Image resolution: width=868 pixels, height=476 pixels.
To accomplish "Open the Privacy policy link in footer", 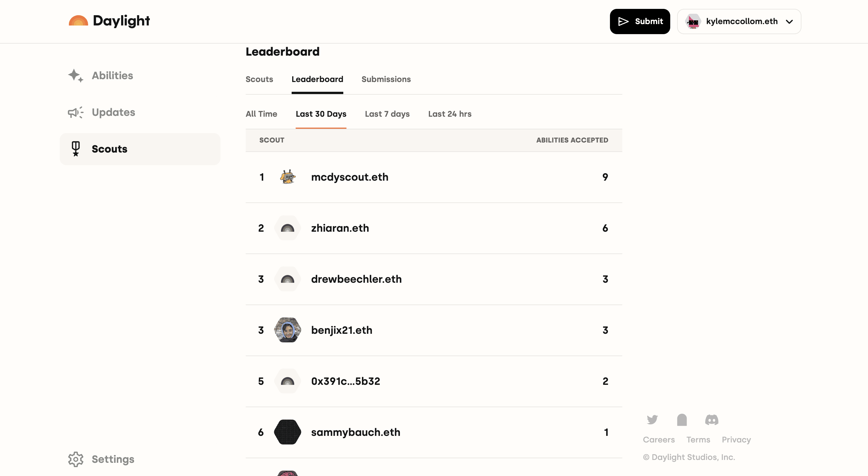I will (737, 440).
